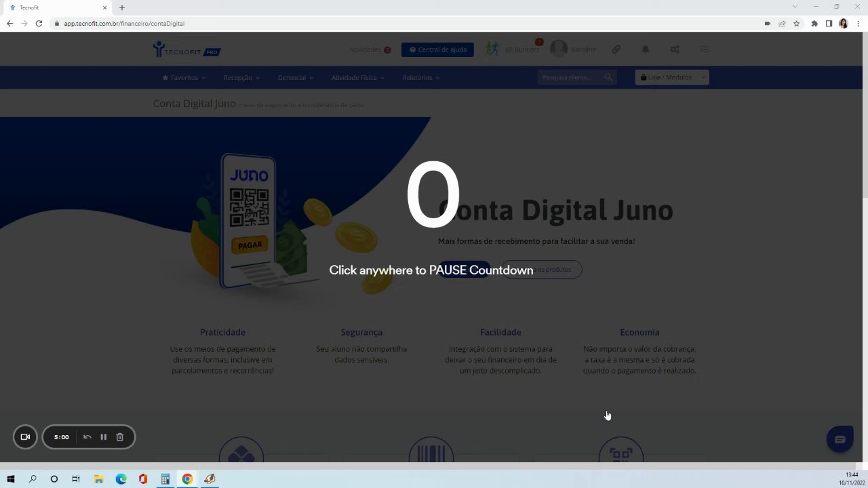Open the Central de ajuda button
The width and height of the screenshot is (868, 488).
coord(437,49)
